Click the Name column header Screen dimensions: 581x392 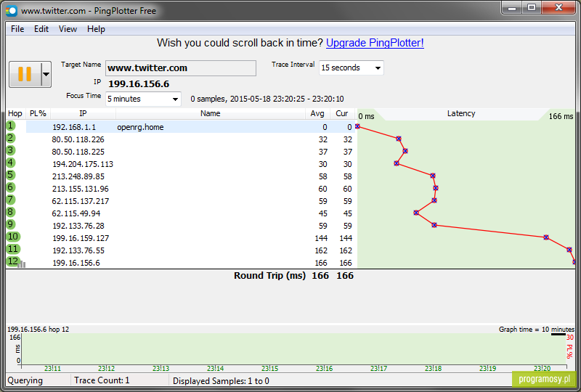(x=211, y=113)
